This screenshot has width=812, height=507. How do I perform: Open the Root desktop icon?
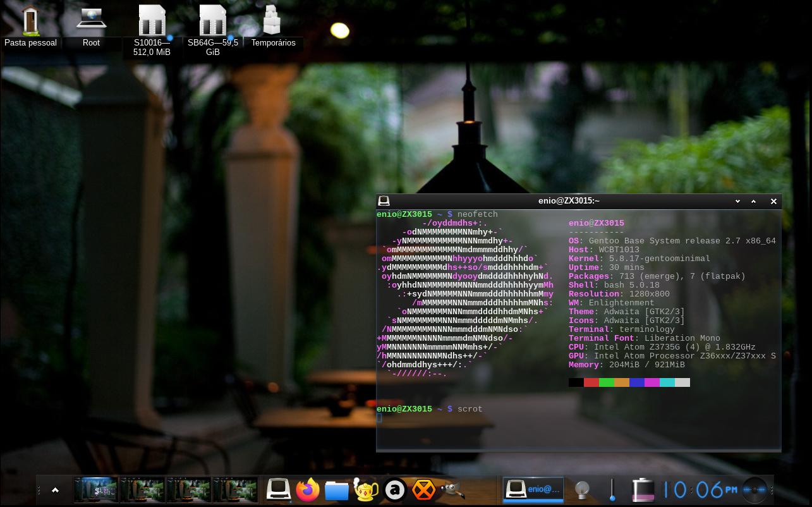point(91,25)
